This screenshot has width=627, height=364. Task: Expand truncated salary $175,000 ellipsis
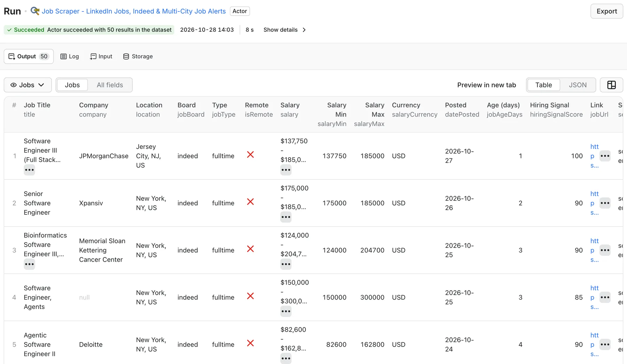coord(286,217)
